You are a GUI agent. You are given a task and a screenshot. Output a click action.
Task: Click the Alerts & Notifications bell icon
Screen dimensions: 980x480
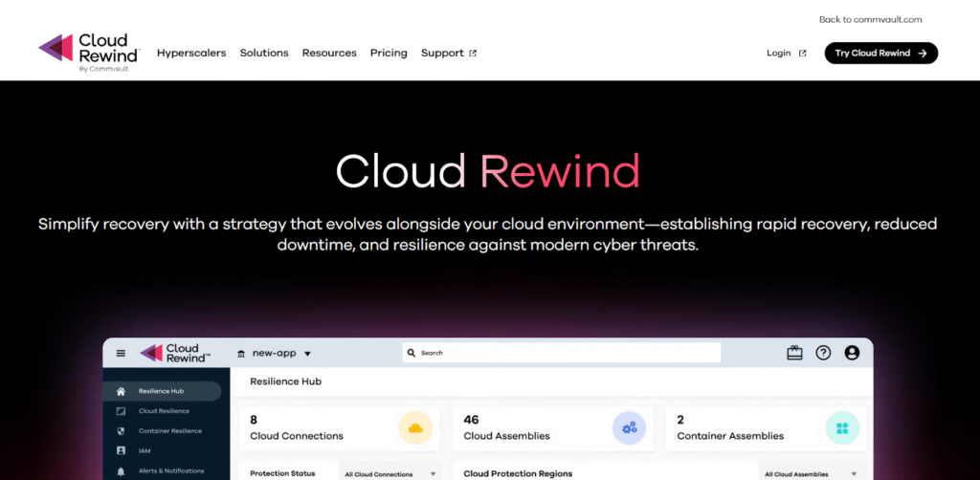(121, 470)
